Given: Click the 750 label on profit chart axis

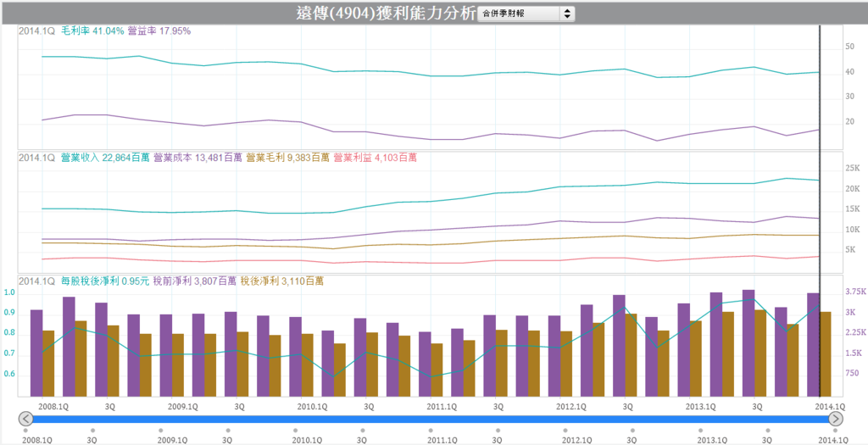Looking at the screenshot, I should tap(852, 374).
